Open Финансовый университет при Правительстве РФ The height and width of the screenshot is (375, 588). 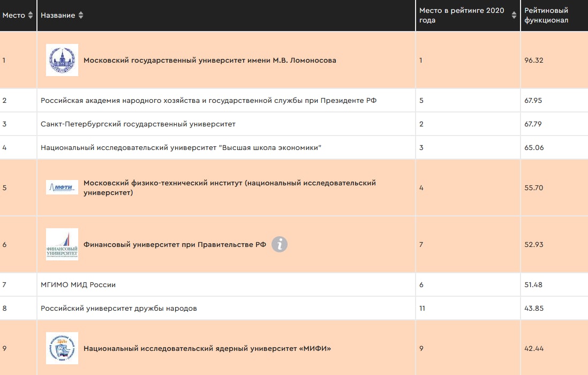pos(175,244)
